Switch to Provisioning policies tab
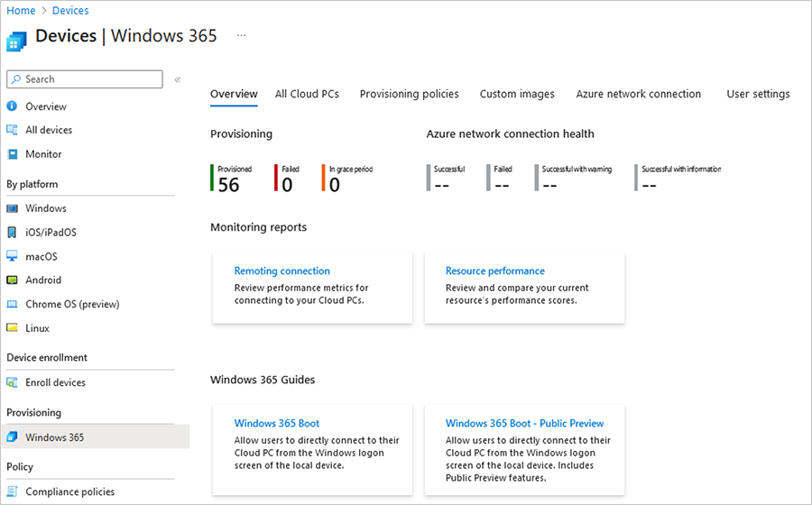The height and width of the screenshot is (505, 812). pyautogui.click(x=409, y=94)
